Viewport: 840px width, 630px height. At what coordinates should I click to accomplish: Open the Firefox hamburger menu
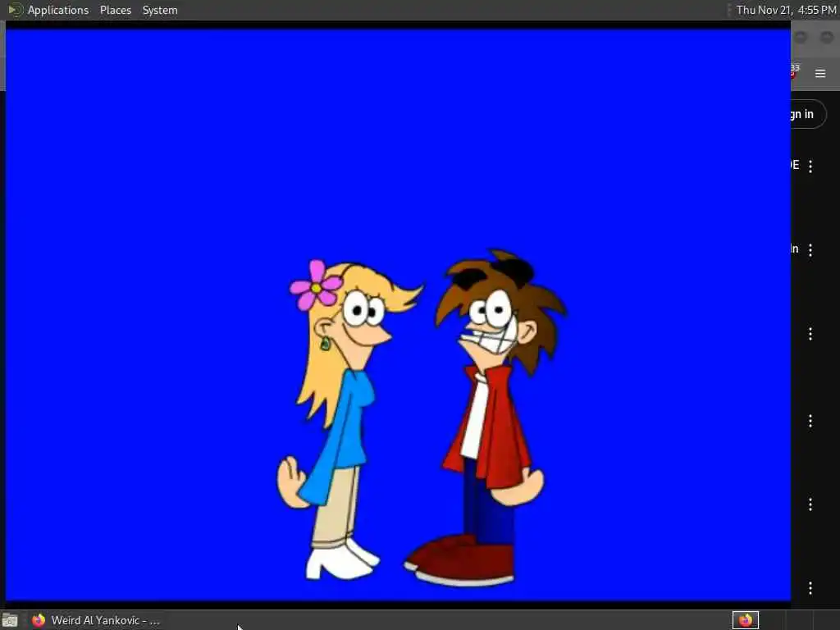point(819,73)
